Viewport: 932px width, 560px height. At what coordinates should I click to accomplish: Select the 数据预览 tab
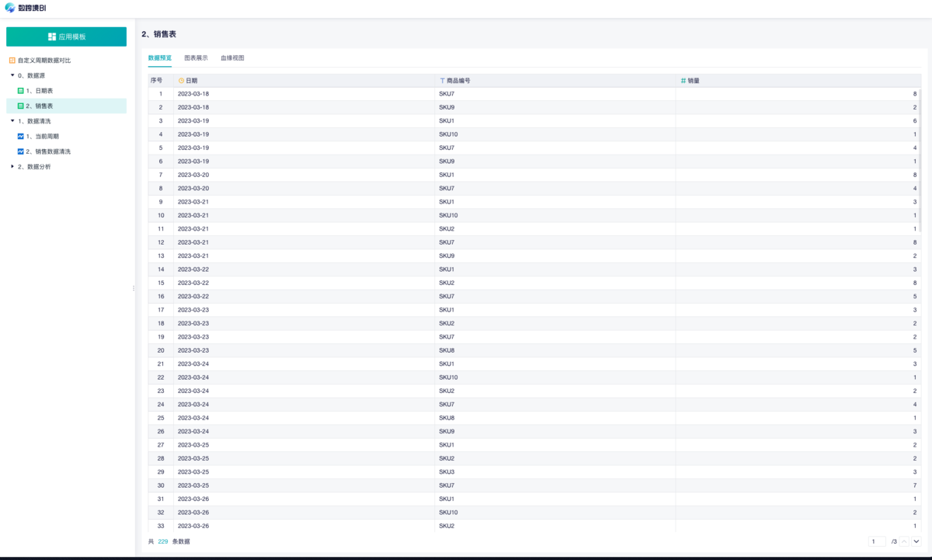pos(160,57)
